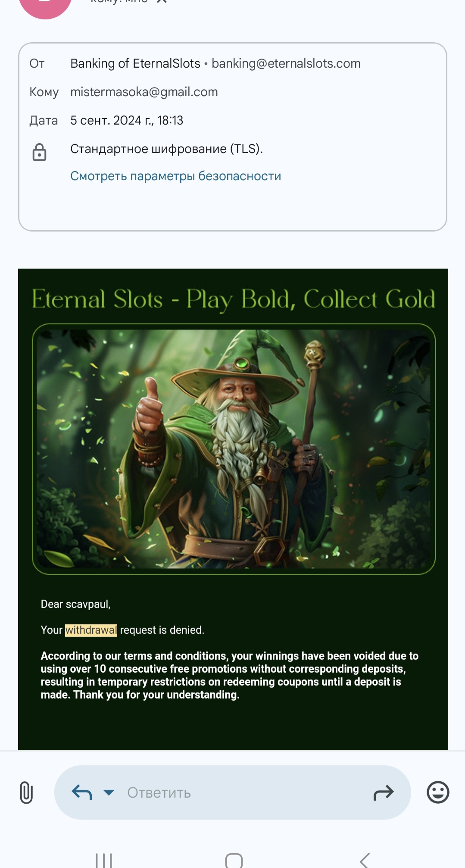This screenshot has width=465, height=868.
Task: Open reply options dropdown arrow
Action: 109,793
